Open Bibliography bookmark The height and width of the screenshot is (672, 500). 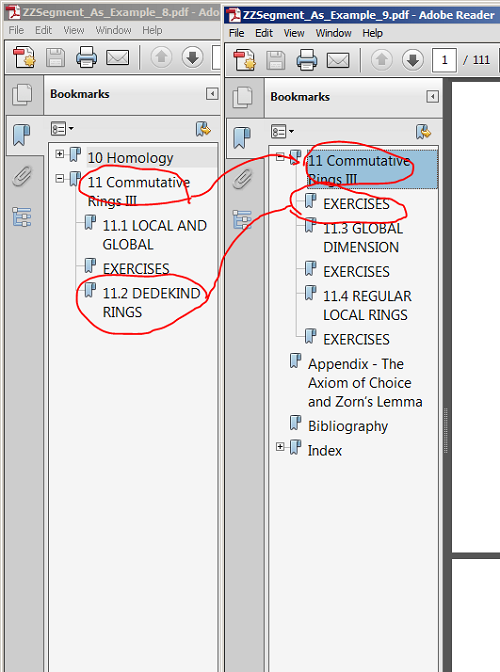(x=347, y=426)
